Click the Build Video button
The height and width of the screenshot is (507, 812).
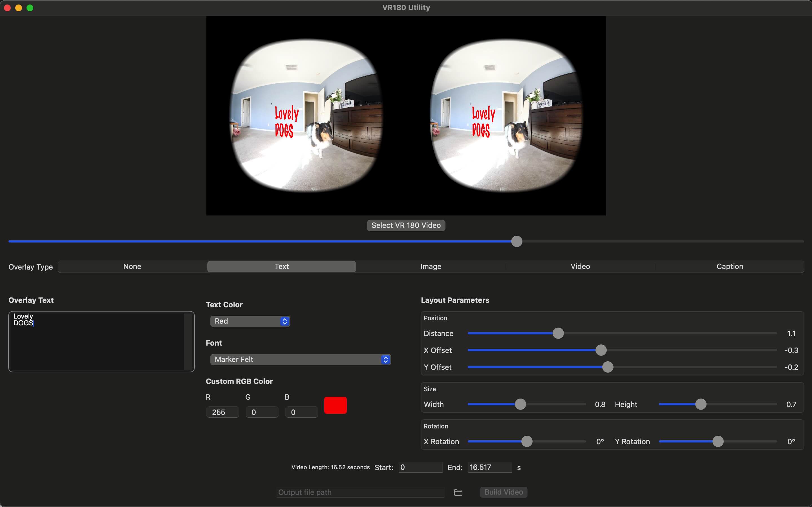click(503, 492)
